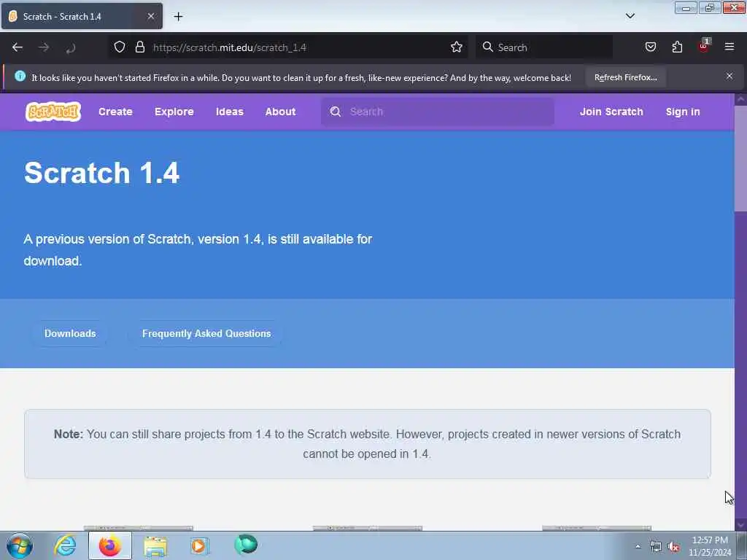Image resolution: width=747 pixels, height=560 pixels.
Task: Go back using the browser back arrow
Action: [18, 47]
